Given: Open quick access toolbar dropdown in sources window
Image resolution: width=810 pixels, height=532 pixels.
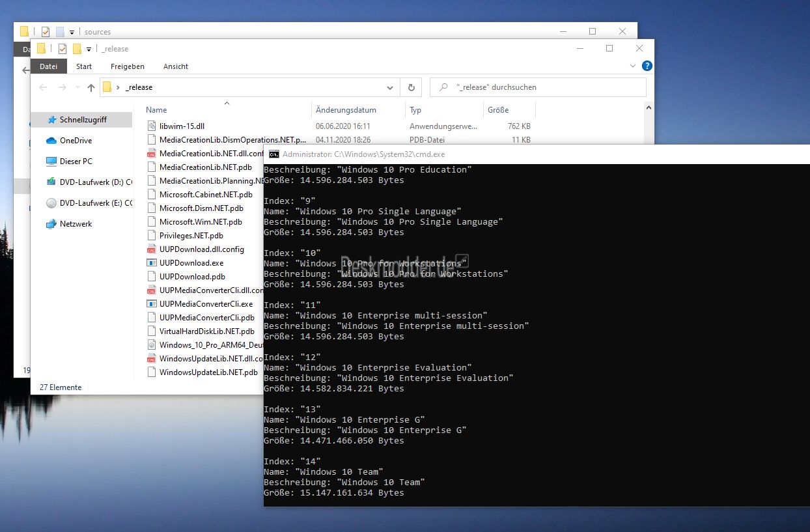Looking at the screenshot, I should pyautogui.click(x=72, y=32).
